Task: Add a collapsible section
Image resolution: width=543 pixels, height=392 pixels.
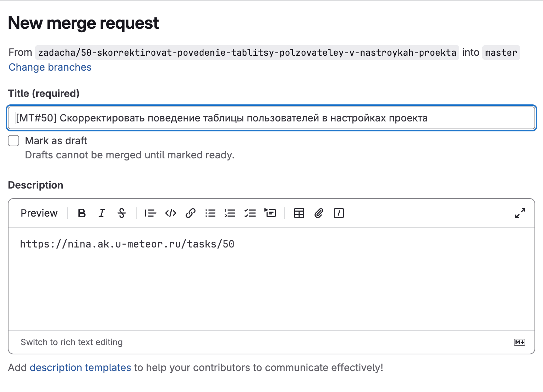Action: pos(270,213)
